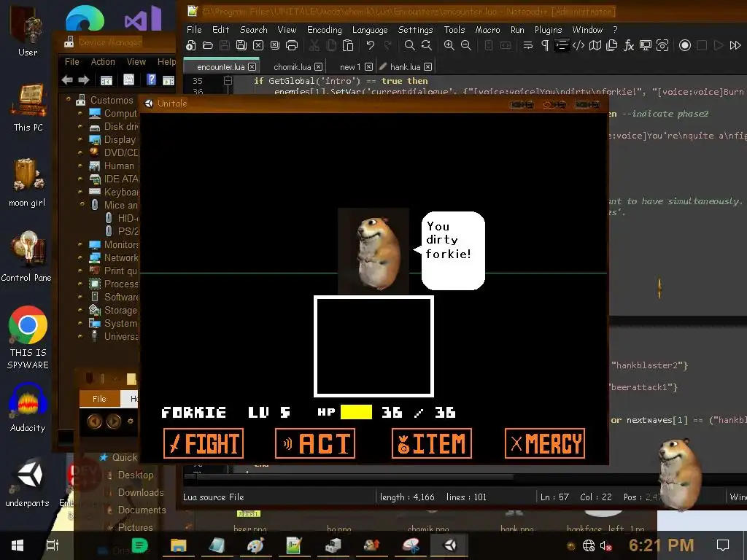Click the Save All icon in Notepad++ toolbar

point(241,45)
